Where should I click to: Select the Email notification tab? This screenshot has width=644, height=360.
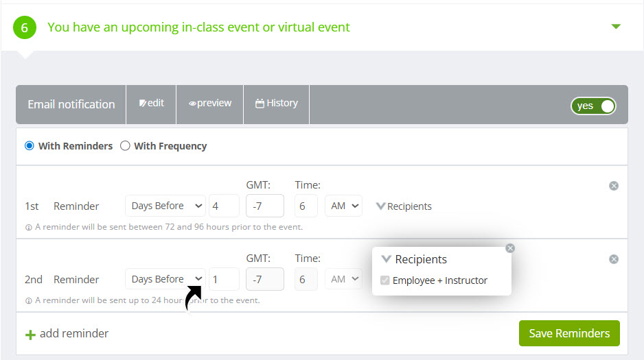[x=71, y=104]
